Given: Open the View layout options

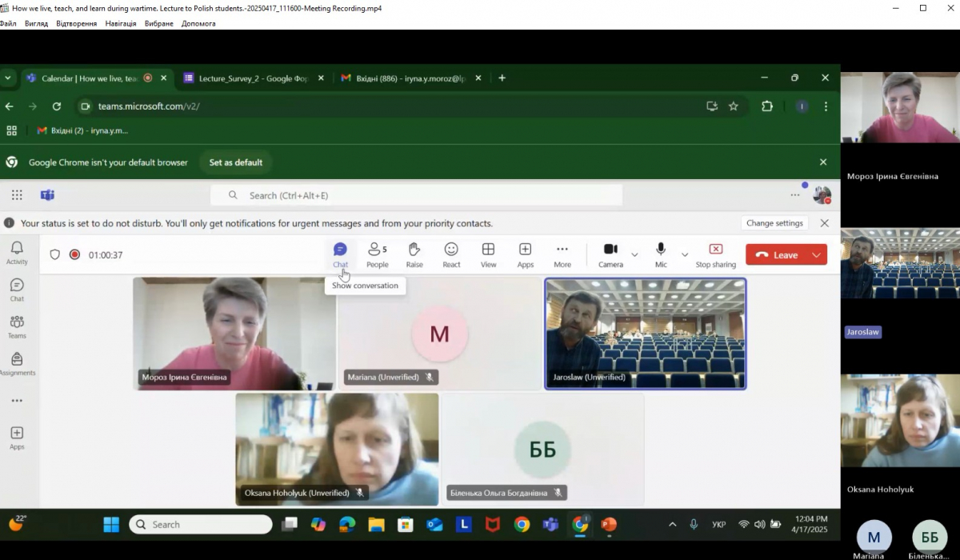Looking at the screenshot, I should (x=488, y=254).
